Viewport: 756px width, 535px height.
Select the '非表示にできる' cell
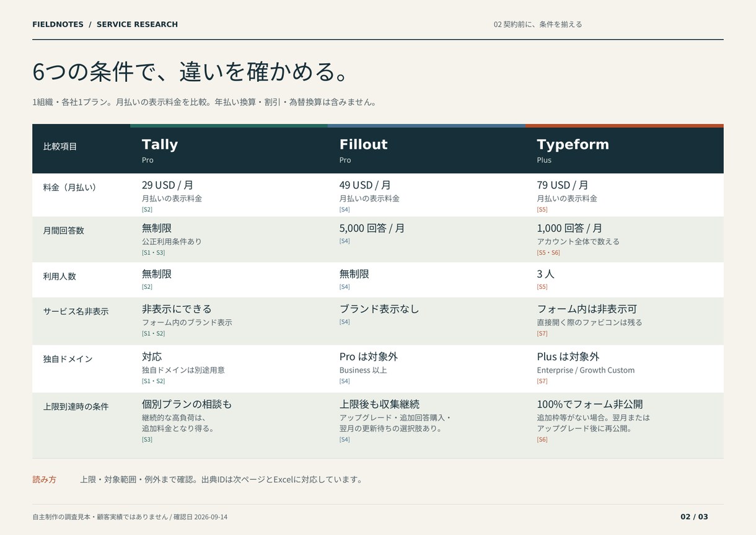coord(177,309)
